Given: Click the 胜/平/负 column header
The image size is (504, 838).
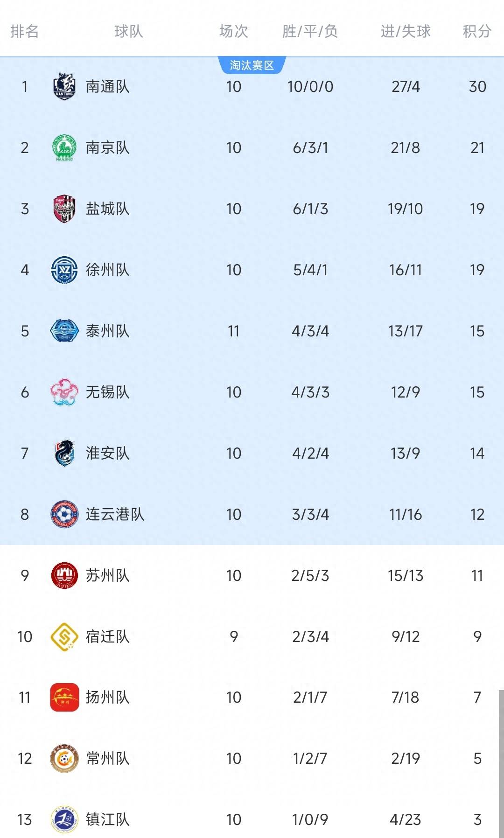Looking at the screenshot, I should pyautogui.click(x=310, y=31).
